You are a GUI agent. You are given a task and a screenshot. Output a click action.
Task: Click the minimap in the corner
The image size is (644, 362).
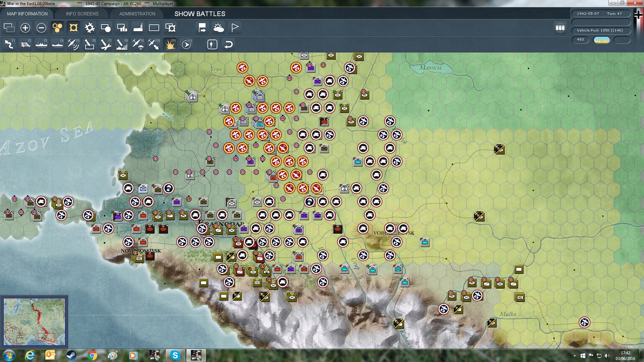[34, 322]
